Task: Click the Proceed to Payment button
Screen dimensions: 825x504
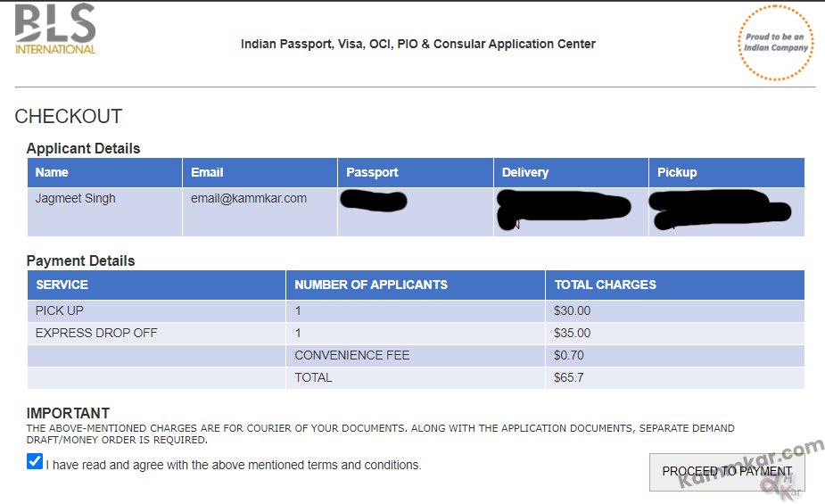Action: (727, 472)
